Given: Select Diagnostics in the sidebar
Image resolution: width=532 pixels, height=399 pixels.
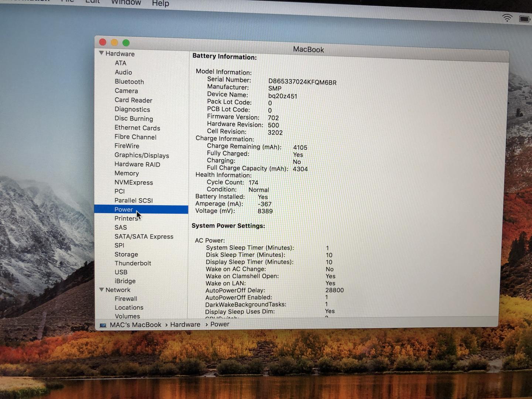Looking at the screenshot, I should coord(132,109).
